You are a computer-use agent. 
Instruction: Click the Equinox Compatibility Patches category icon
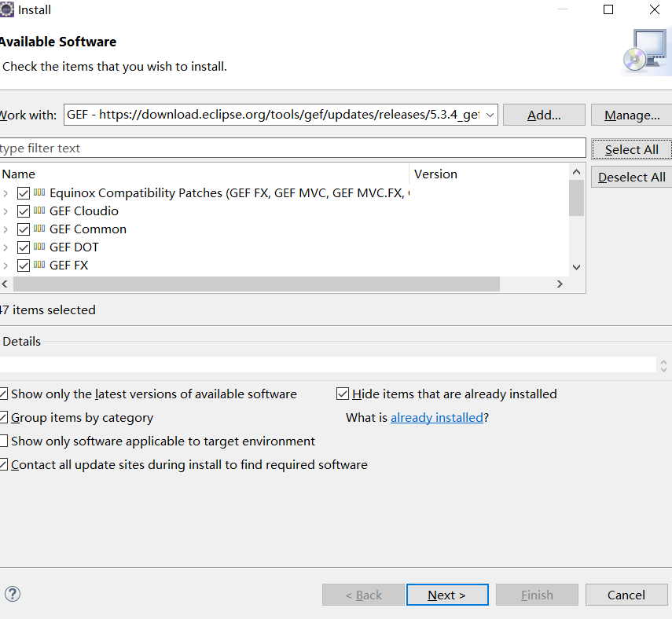[x=39, y=192]
